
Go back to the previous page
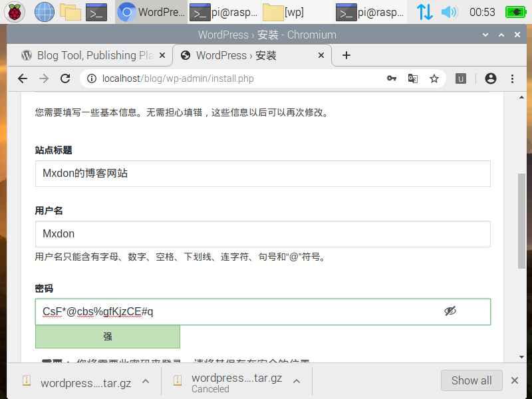23,78
